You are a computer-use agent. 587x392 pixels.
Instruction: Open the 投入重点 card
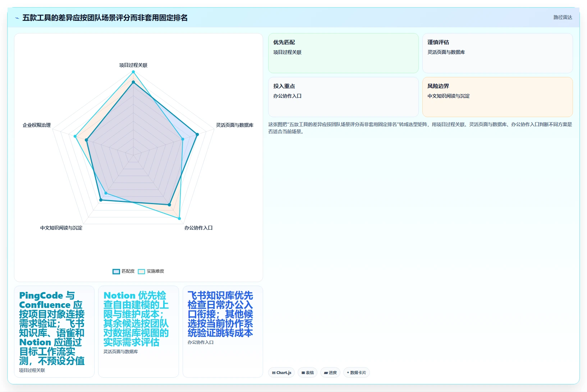click(343, 97)
